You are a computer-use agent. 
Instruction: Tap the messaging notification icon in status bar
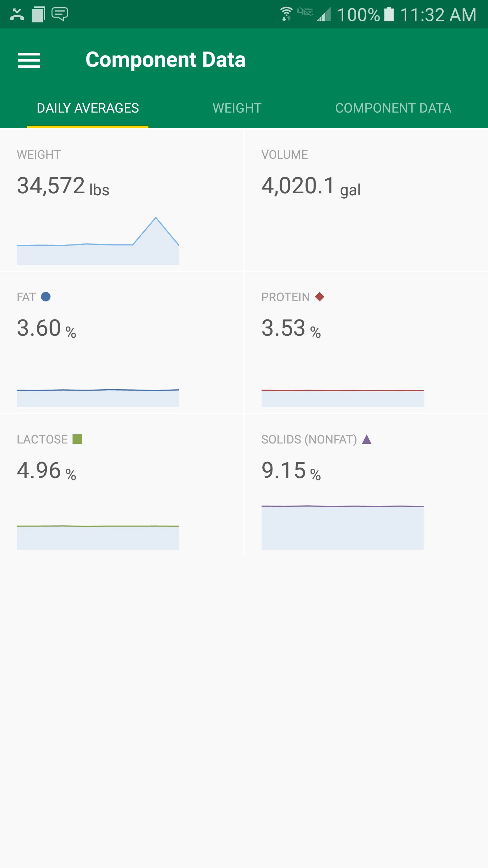coord(60,14)
